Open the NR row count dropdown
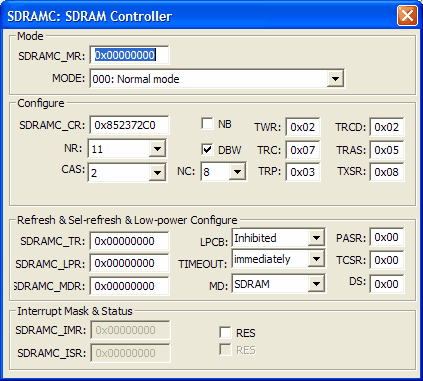 [x=157, y=148]
